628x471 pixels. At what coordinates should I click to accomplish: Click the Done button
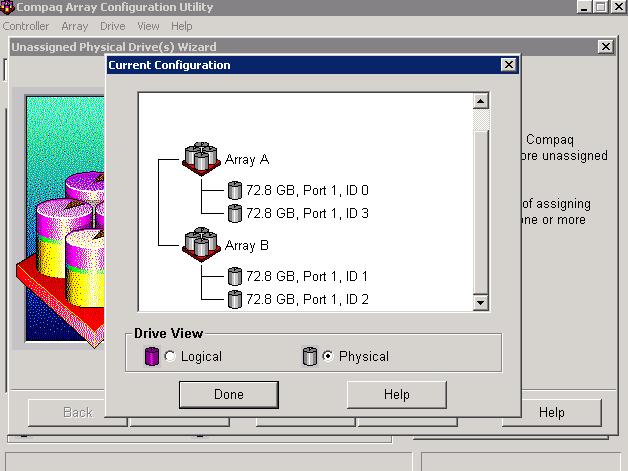[x=229, y=395]
